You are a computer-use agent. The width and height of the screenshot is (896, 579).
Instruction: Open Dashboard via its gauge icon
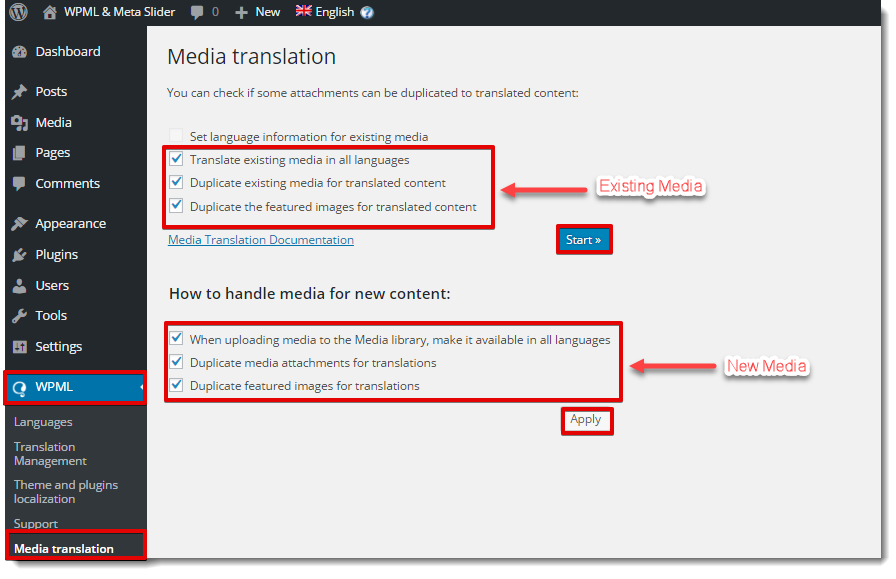pyautogui.click(x=19, y=52)
